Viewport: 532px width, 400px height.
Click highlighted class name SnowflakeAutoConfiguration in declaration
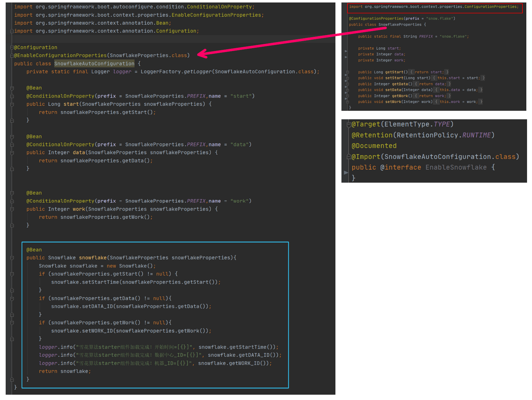[x=94, y=64]
